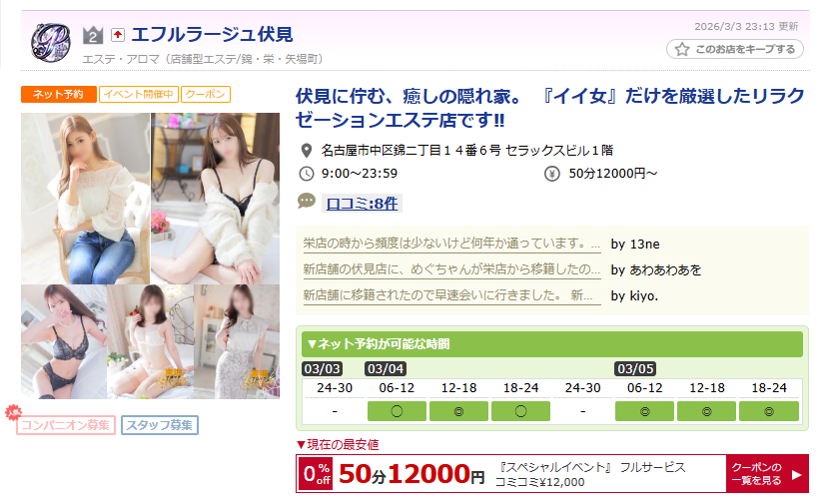Click the clock icon next to business hours
Image resolution: width=825 pixels, height=504 pixels.
point(307,174)
